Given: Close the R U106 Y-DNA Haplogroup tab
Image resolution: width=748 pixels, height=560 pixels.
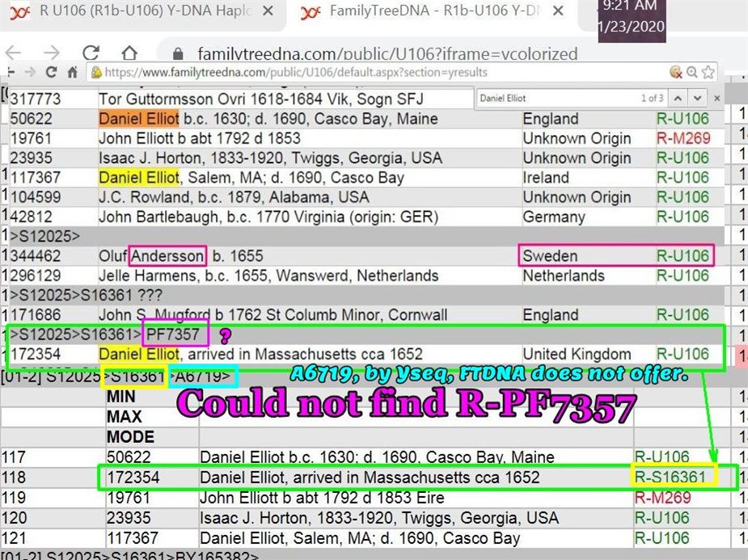Looking at the screenshot, I should click(268, 13).
